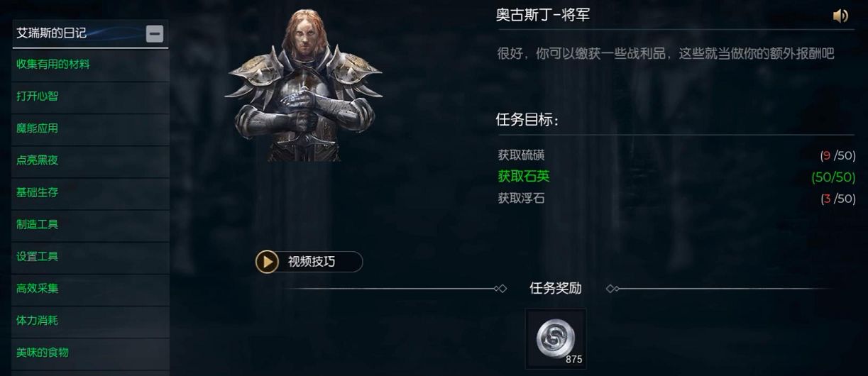Open the 魔能应用 quest
This screenshot has width=868, height=376.
(x=90, y=128)
